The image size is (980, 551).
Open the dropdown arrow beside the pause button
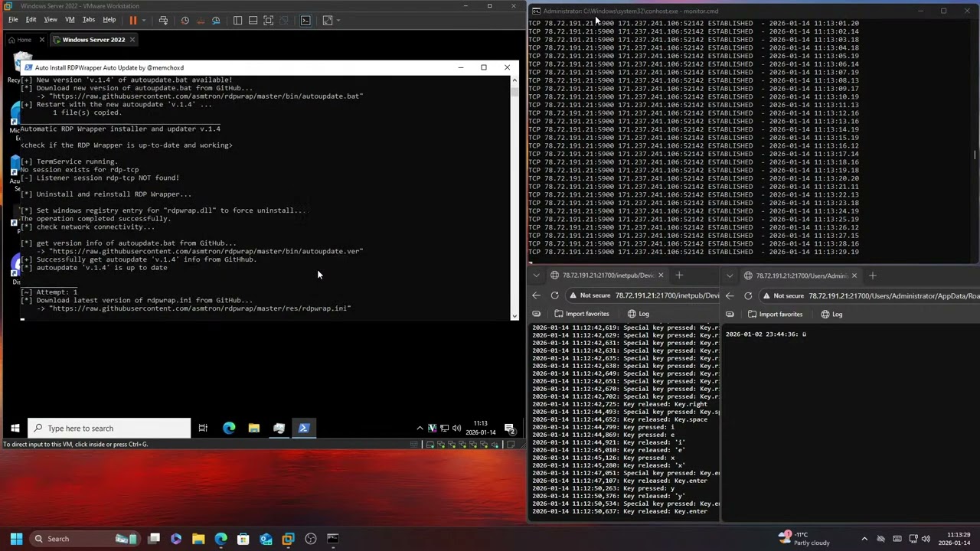click(143, 21)
